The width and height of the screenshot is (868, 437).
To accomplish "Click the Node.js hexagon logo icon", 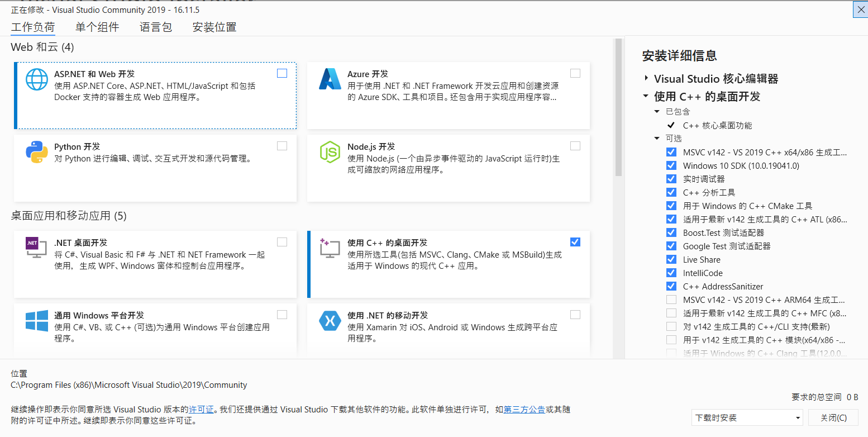I will coord(330,152).
